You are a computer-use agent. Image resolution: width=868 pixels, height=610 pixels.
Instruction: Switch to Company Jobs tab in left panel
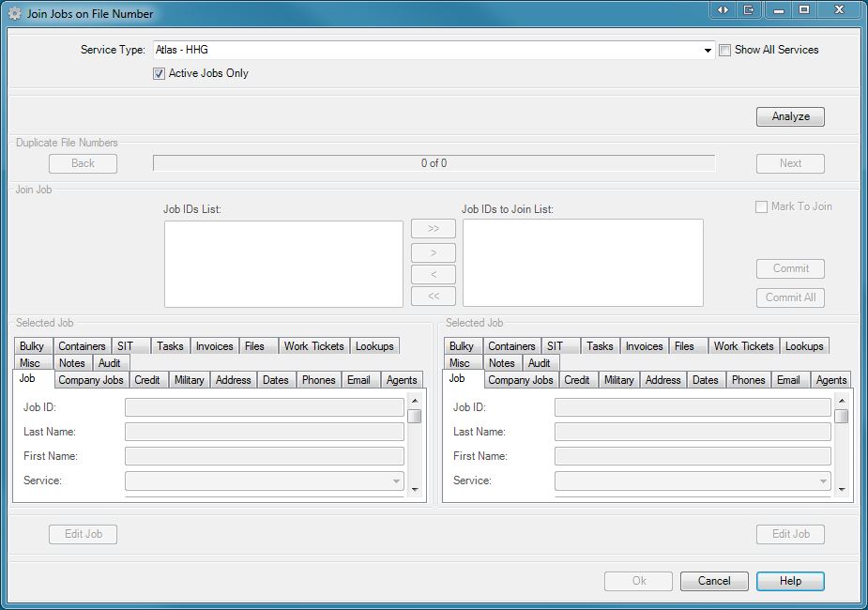91,380
